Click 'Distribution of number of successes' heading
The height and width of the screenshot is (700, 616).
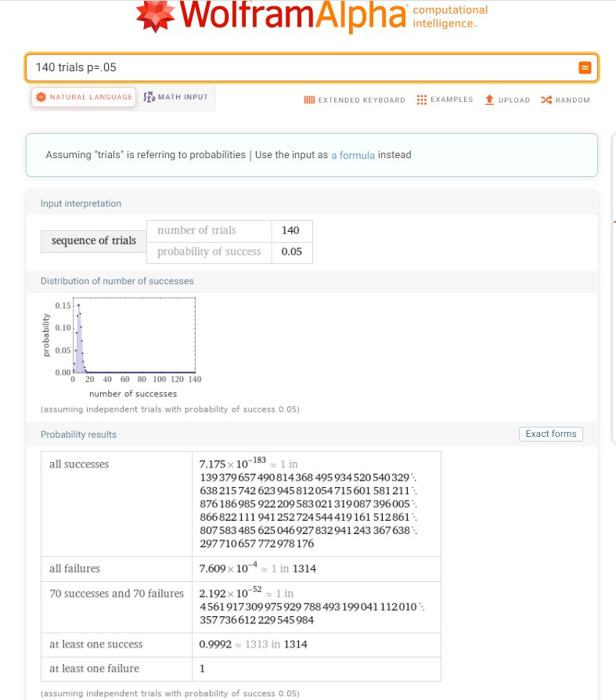pyautogui.click(x=117, y=281)
